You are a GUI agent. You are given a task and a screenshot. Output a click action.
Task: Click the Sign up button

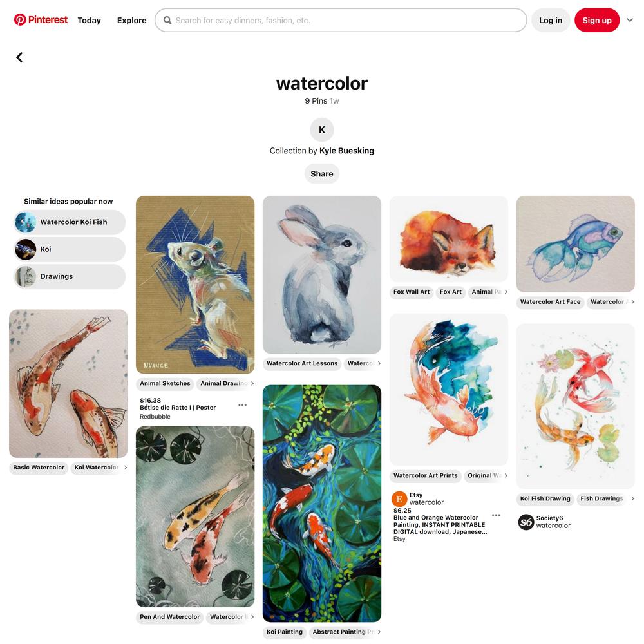pos(597,20)
